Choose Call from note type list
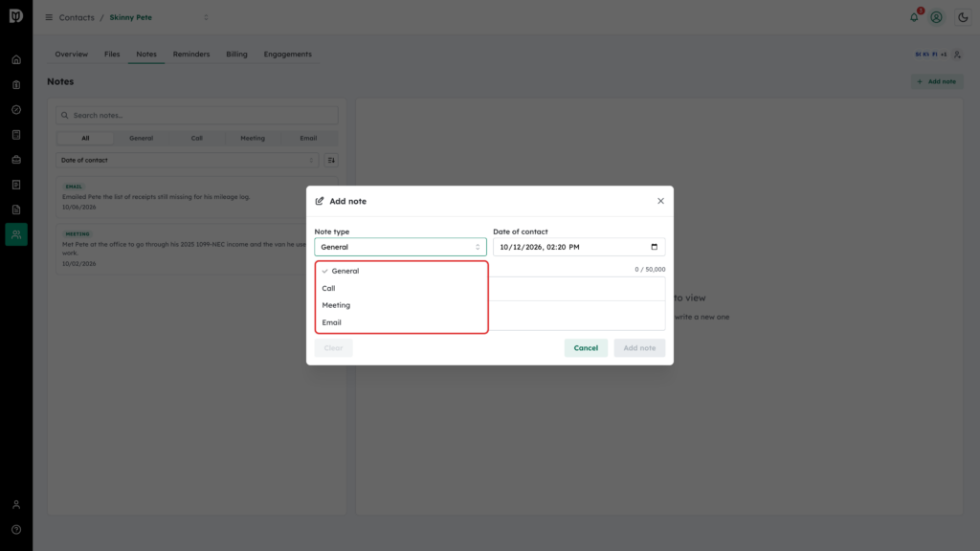Image resolution: width=980 pixels, height=551 pixels. pos(401,288)
